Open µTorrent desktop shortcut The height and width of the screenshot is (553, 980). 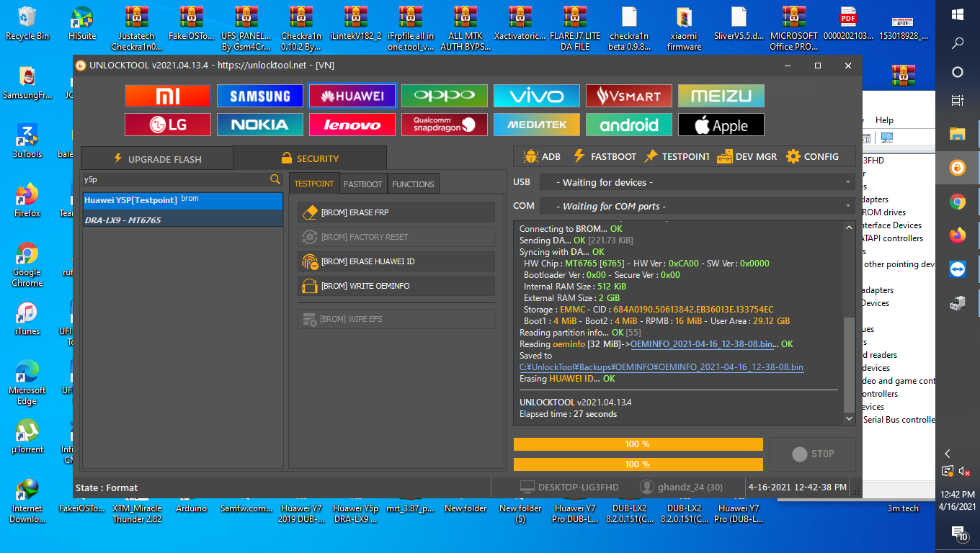click(27, 436)
